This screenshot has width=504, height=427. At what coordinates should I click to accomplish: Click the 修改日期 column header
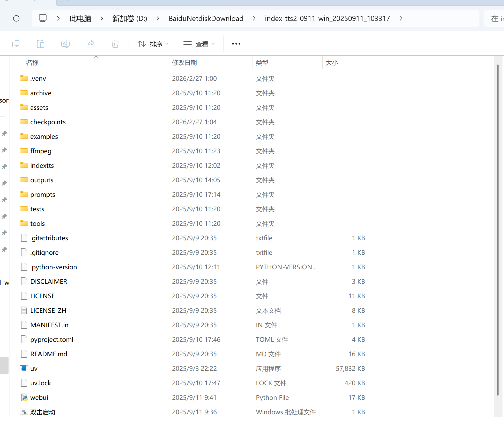184,63
